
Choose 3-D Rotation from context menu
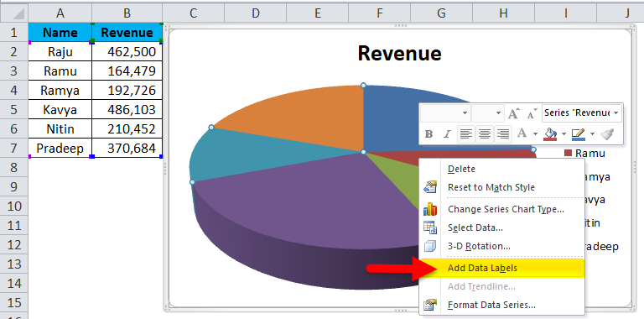[502, 246]
